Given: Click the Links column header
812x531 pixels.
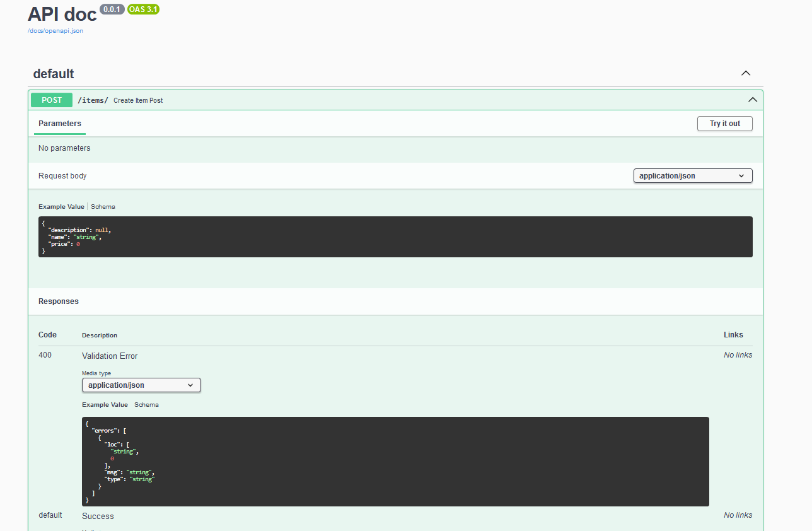Looking at the screenshot, I should tap(733, 335).
